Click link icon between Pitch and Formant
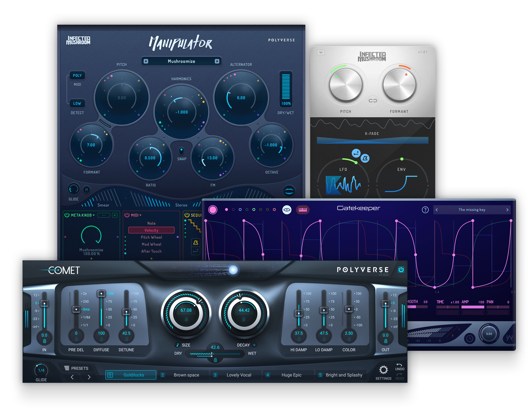Viewport: 532px width, 414px height. pyautogui.click(x=373, y=101)
